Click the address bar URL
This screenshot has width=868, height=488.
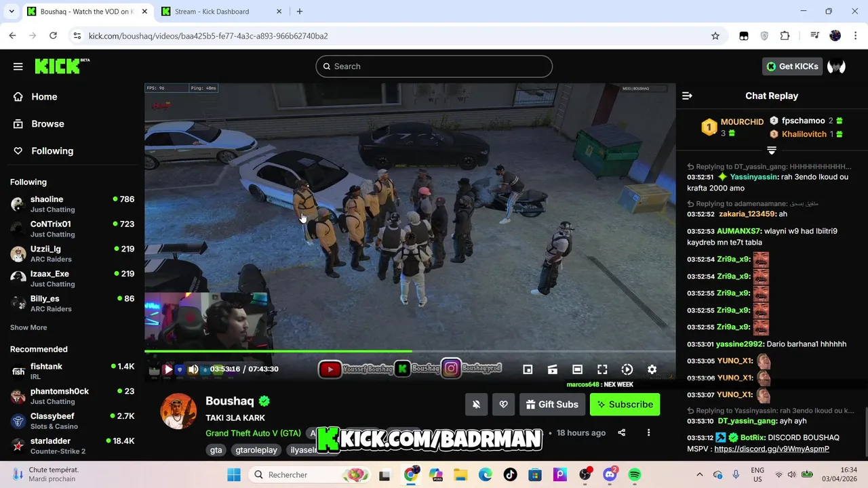pyautogui.click(x=208, y=36)
